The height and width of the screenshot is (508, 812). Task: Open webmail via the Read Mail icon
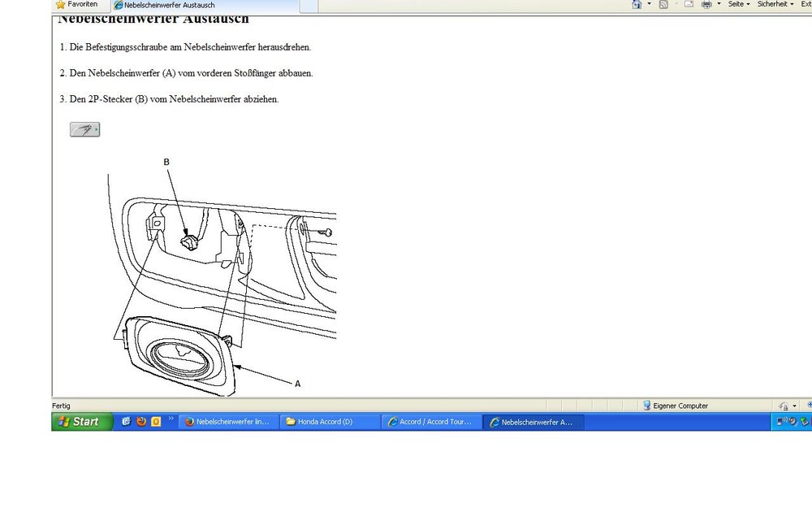tap(689, 4)
